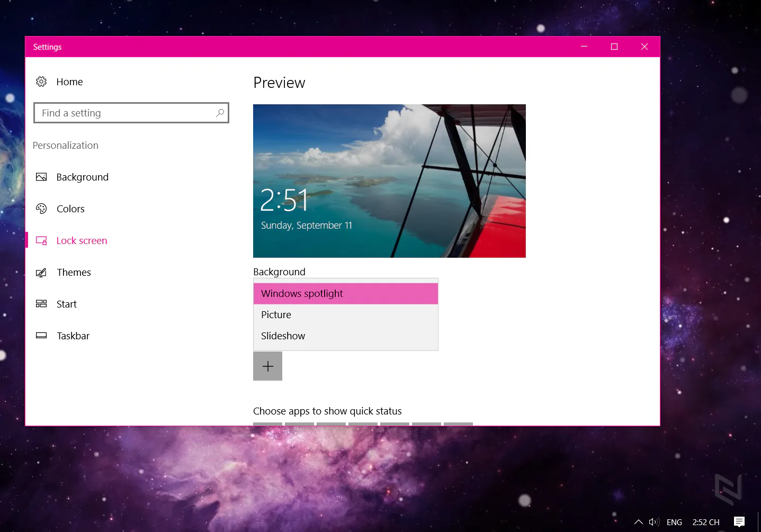Image resolution: width=761 pixels, height=532 pixels.
Task: Open Start personalization settings
Action: click(67, 304)
